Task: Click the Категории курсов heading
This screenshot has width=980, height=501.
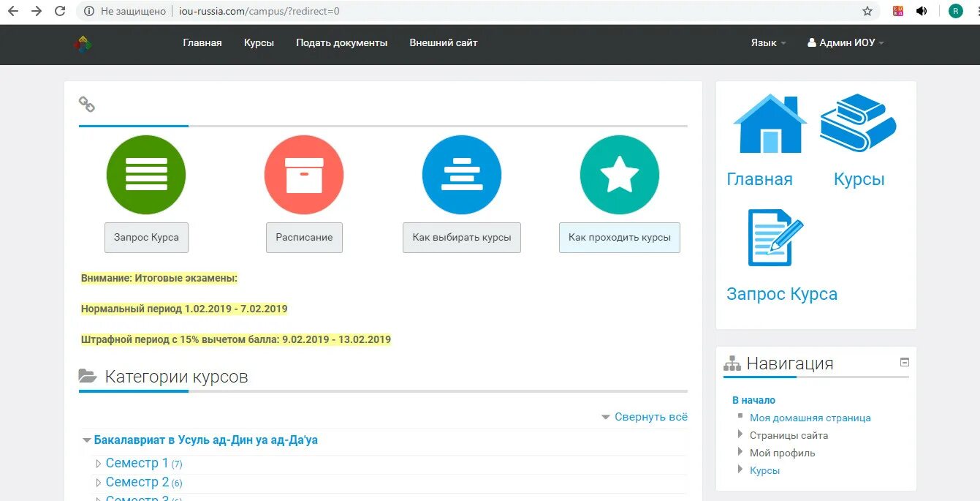Action: [176, 377]
